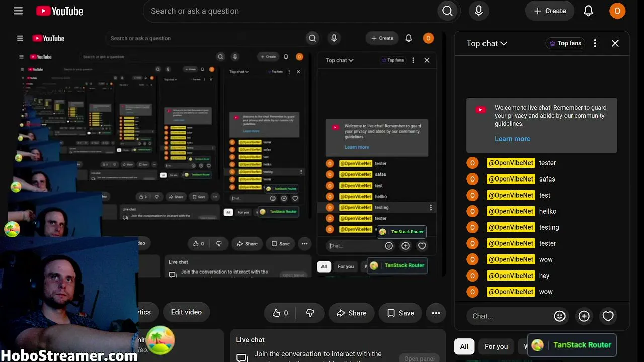Share the video using the Share button
This screenshot has height=362, width=644.
351,313
